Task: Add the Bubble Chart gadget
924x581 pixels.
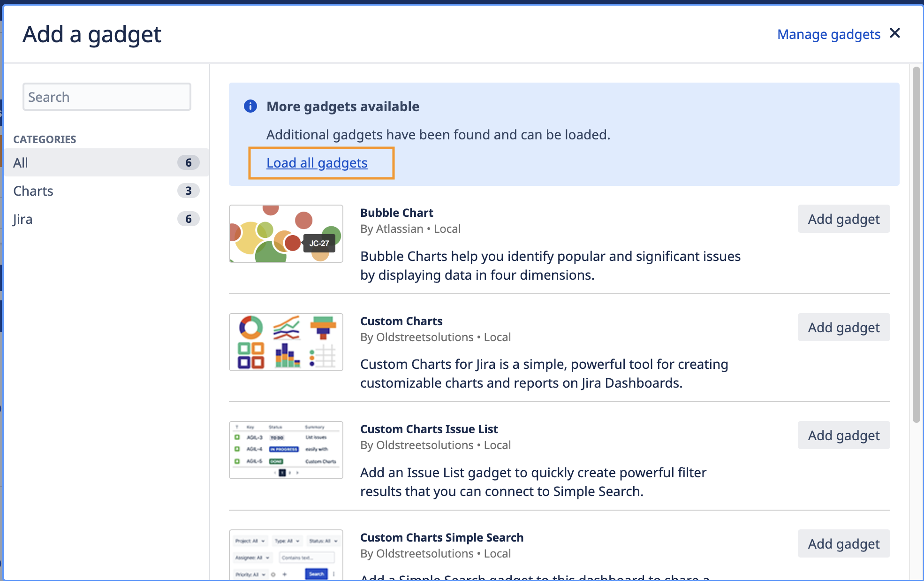Action: 843,219
